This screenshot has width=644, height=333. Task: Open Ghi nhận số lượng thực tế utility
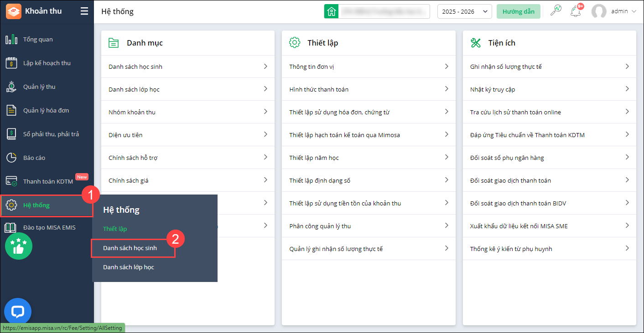[x=550, y=67]
